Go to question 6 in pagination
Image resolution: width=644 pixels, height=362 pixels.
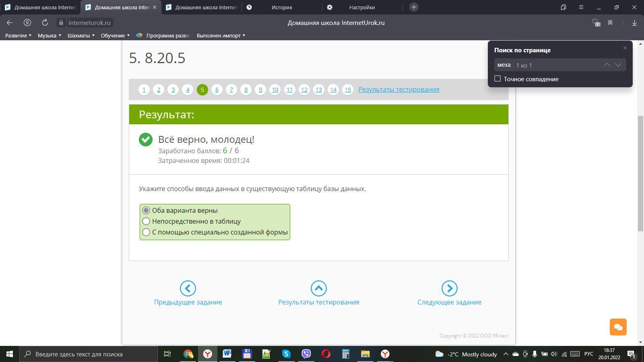217,90
